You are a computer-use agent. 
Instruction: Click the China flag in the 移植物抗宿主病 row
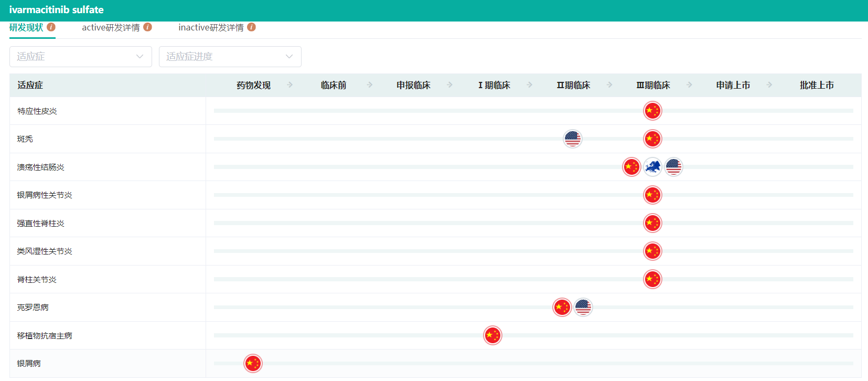point(492,335)
